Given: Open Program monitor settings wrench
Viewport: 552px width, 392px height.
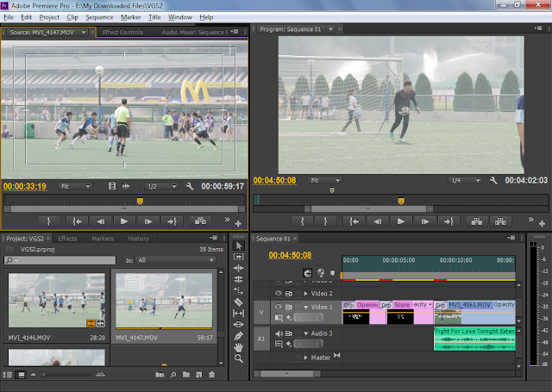Looking at the screenshot, I should pos(493,180).
